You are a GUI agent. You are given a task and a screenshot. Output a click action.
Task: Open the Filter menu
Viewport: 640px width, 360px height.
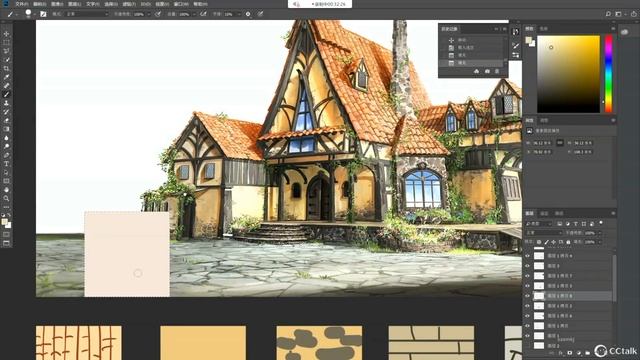tap(129, 4)
